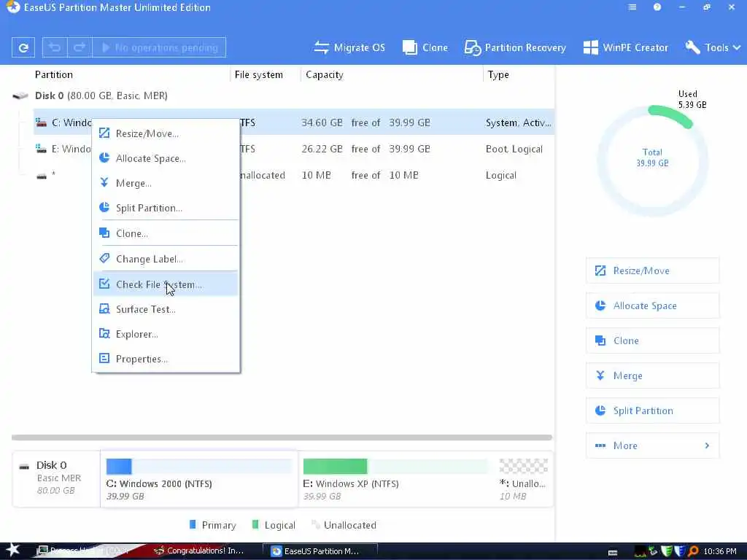Select Surface Test in context menu
The width and height of the screenshot is (747, 560).
[x=166, y=309]
